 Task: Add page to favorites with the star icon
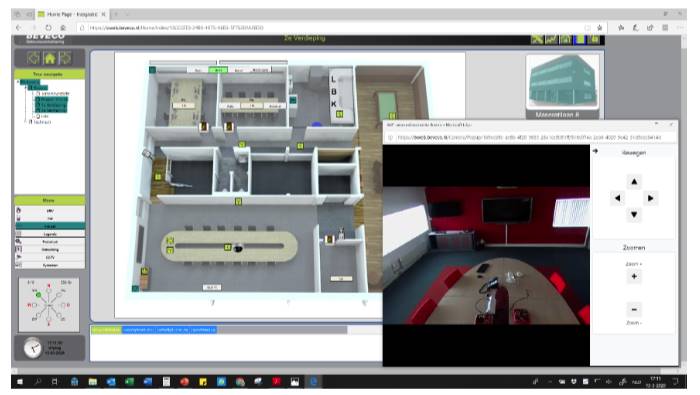click(x=600, y=28)
